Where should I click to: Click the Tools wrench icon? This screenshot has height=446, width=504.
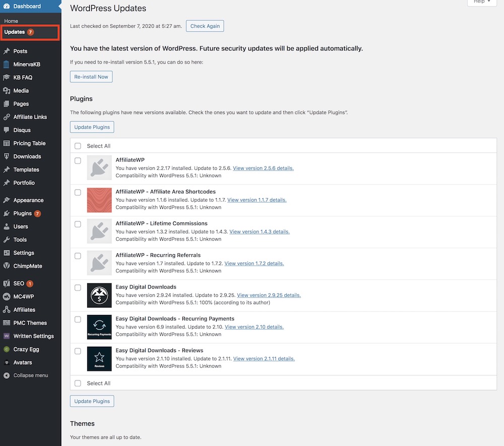7,240
